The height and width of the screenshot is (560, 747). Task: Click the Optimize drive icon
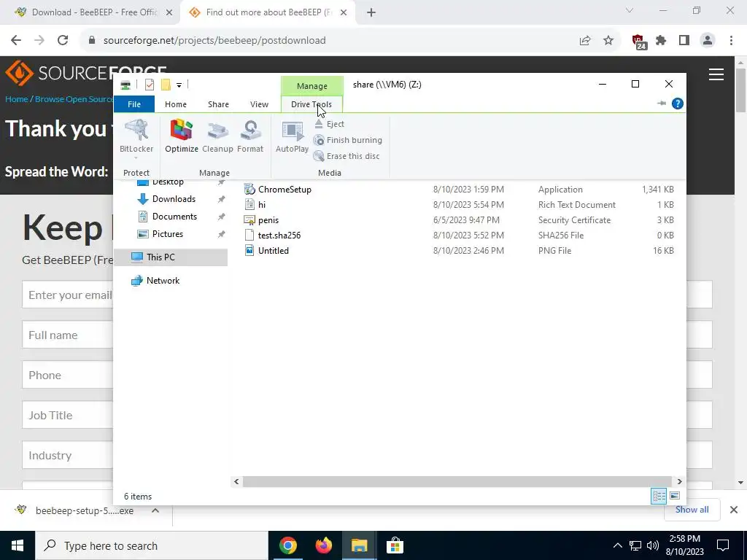click(x=182, y=136)
